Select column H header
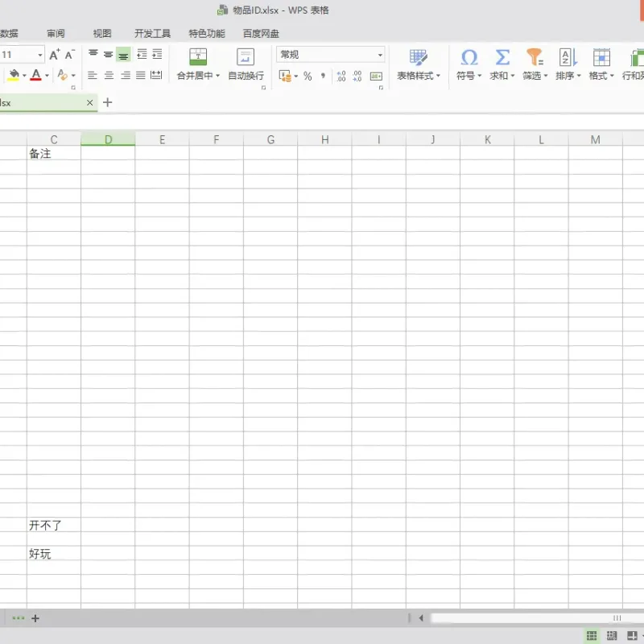644x644 pixels. pos(325,139)
